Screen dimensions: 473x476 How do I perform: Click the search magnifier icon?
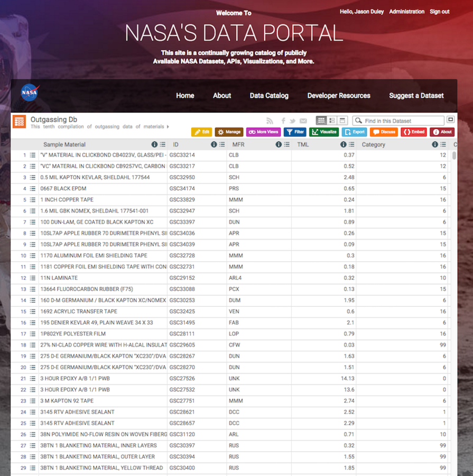(x=359, y=121)
